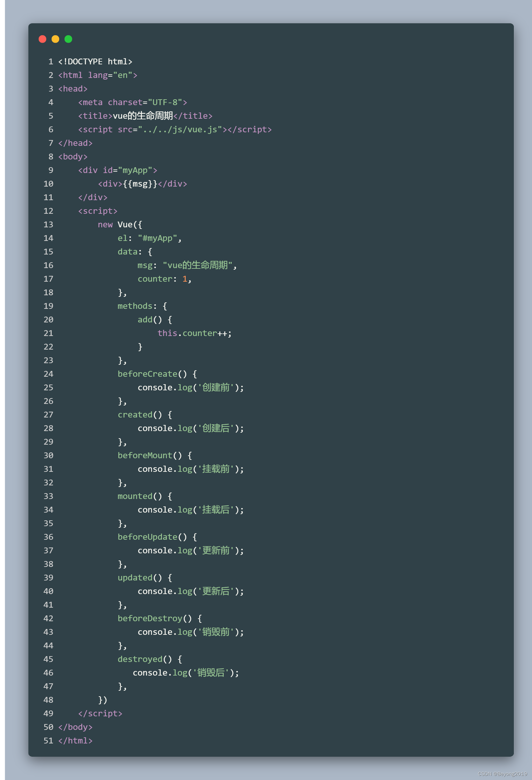Image resolution: width=532 pixels, height=780 pixels.
Task: Click the '<head>' tag on line 3
Action: pos(73,89)
